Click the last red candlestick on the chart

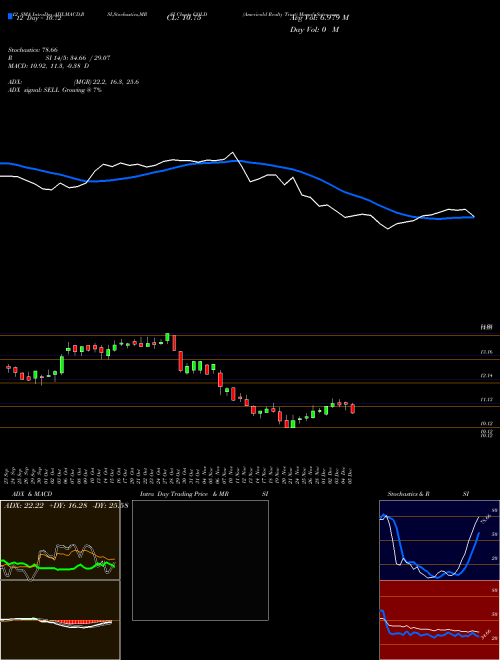coord(353,408)
